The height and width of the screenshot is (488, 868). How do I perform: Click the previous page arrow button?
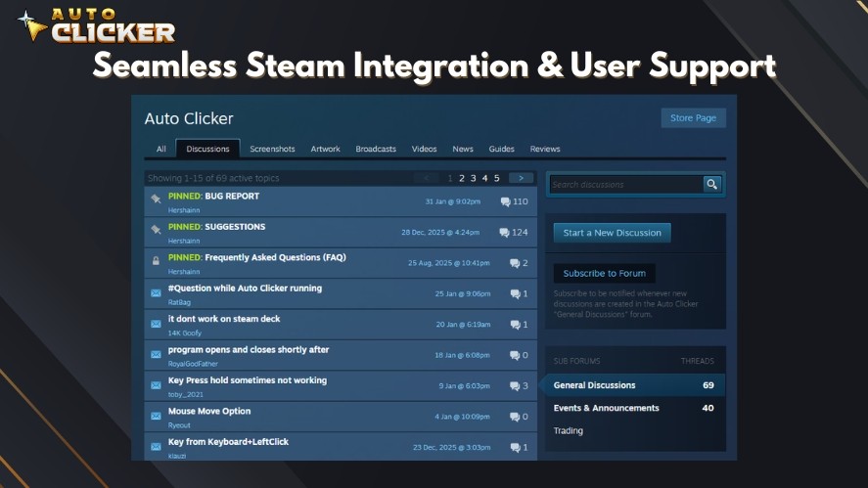coord(427,178)
